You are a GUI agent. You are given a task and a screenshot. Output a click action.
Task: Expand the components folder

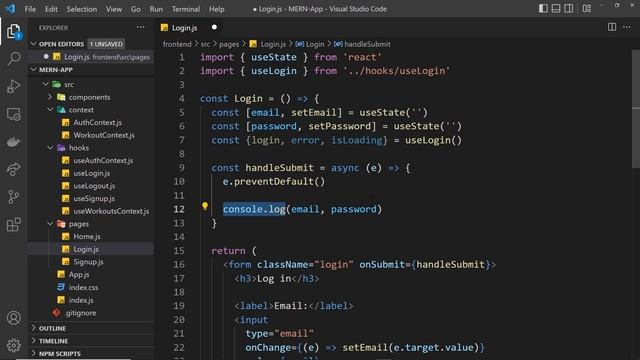[50, 97]
